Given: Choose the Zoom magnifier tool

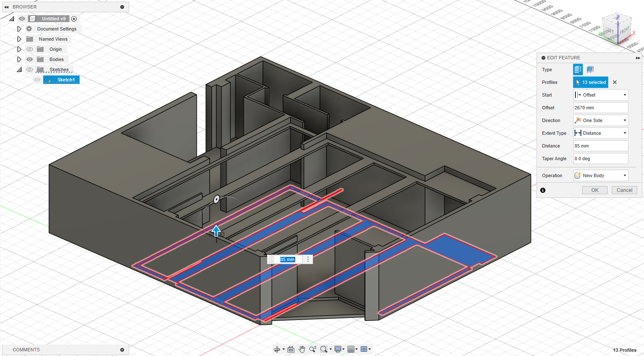Looking at the screenshot, I should click(x=313, y=349).
